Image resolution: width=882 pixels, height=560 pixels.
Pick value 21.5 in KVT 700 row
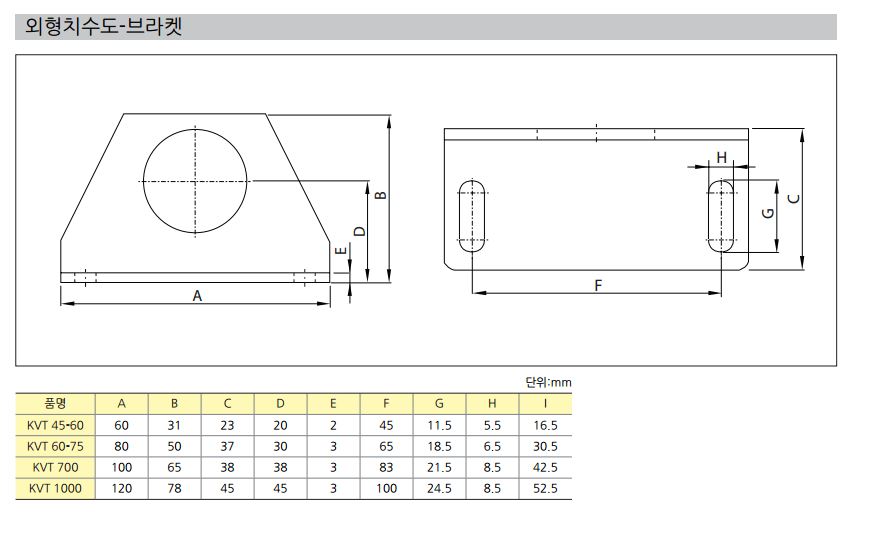(x=439, y=467)
